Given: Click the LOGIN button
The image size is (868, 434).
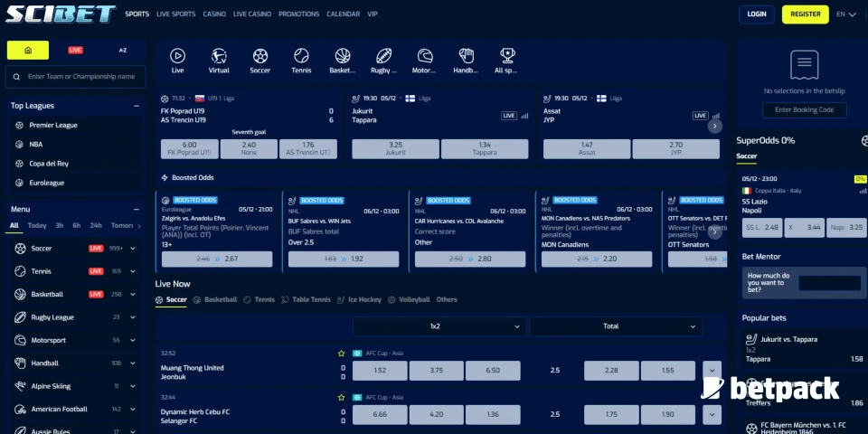Looking at the screenshot, I should 757,14.
